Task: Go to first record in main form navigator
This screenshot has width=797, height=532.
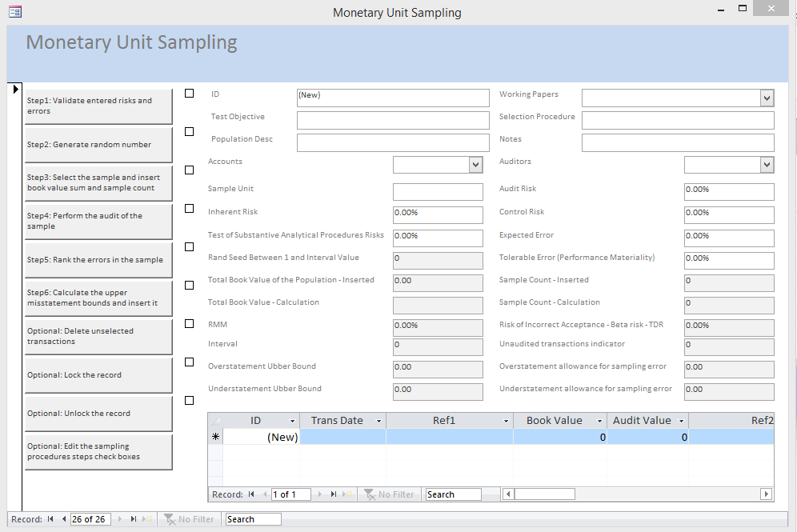Action: coord(50,519)
